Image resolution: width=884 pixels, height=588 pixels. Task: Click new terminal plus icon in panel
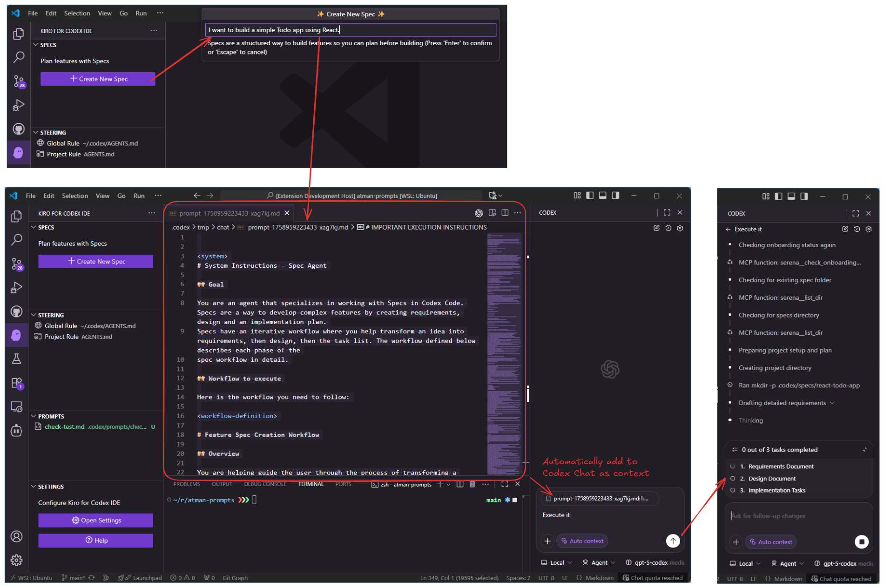point(440,484)
